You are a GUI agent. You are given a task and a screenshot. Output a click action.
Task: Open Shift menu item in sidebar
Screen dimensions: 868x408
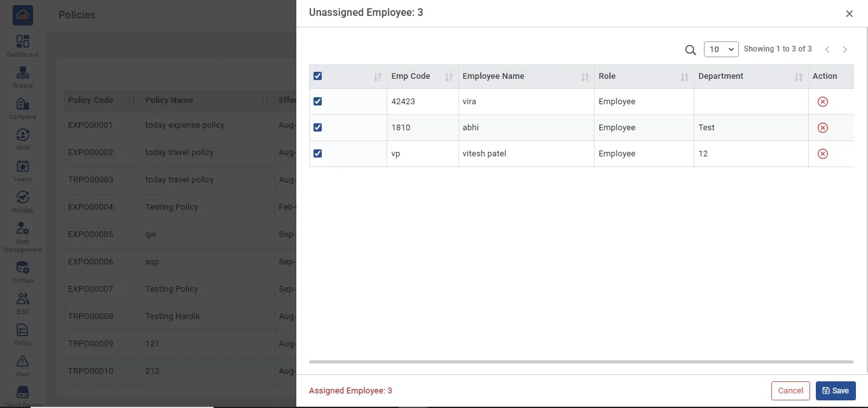pos(23,139)
